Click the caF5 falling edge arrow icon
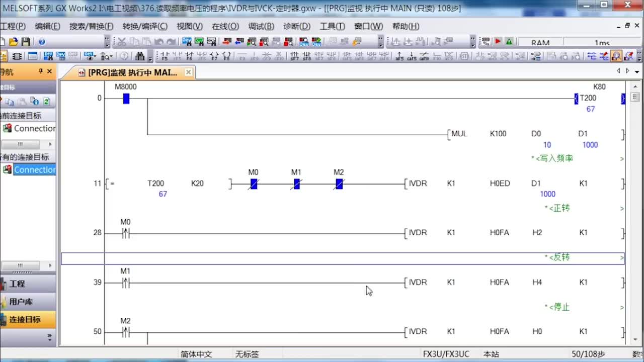 tap(412, 56)
